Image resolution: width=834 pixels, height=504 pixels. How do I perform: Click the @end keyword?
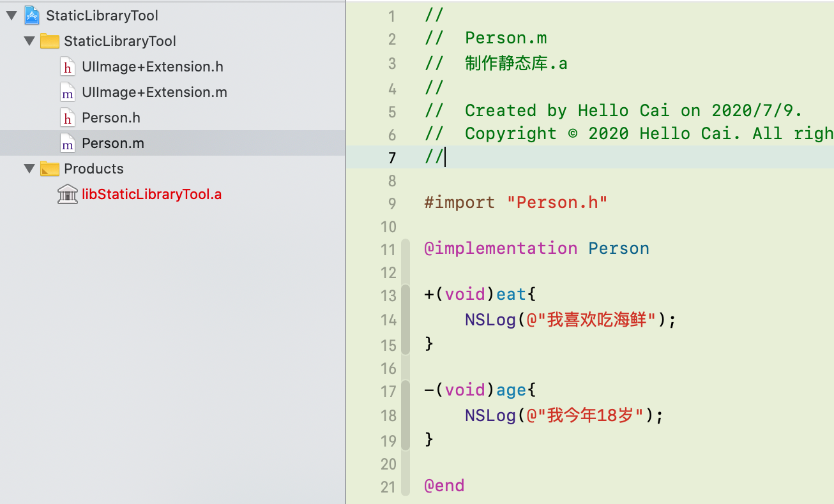pyautogui.click(x=444, y=485)
